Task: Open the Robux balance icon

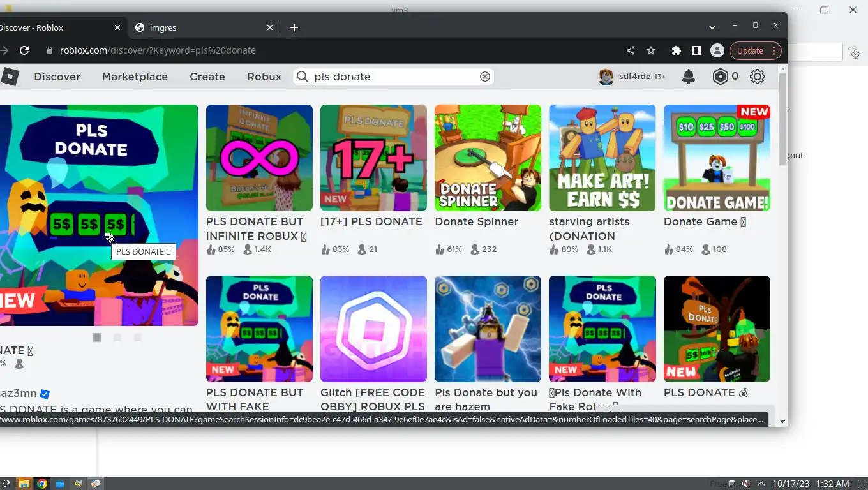Action: 720,77
